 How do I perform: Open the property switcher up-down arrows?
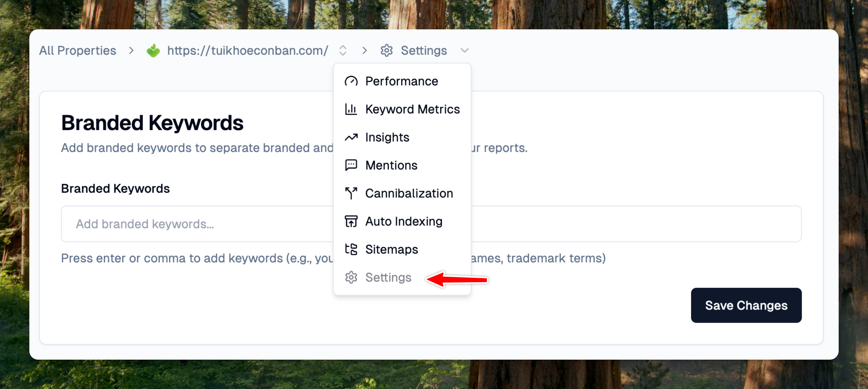click(343, 51)
